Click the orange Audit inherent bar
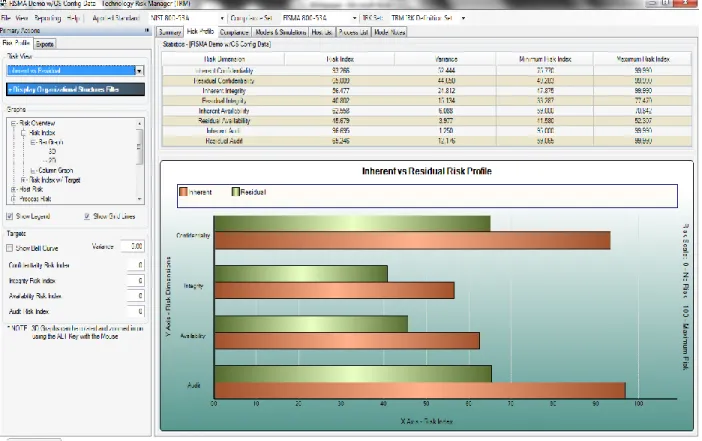Screen dimensions: 702x441 (x=420, y=390)
